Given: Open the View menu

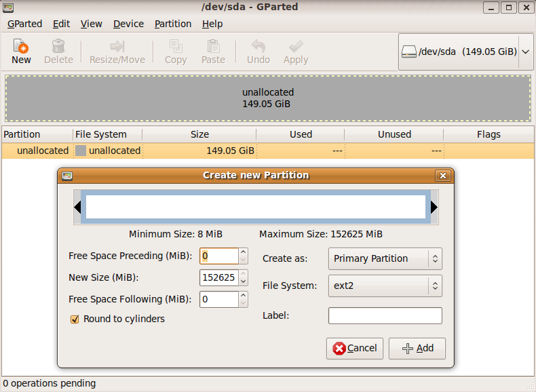Looking at the screenshot, I should pos(92,24).
